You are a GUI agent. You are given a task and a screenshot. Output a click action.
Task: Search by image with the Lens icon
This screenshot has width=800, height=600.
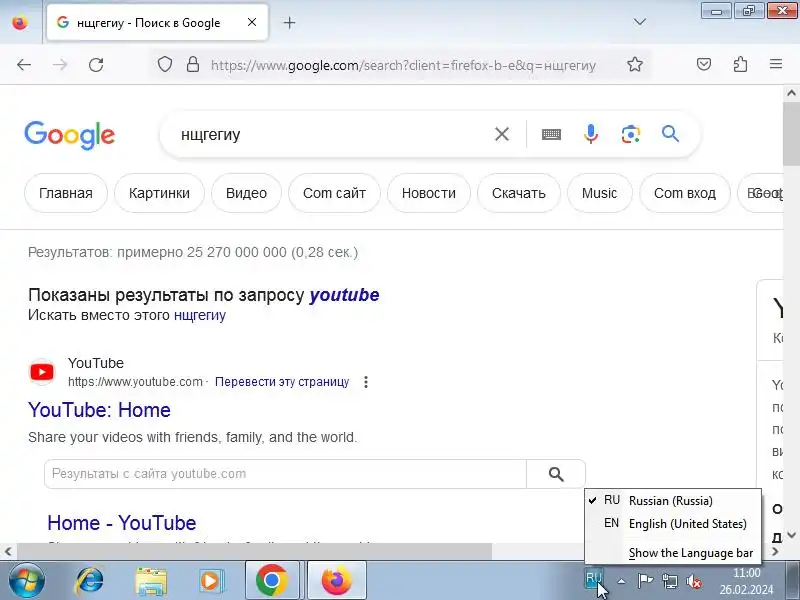(x=631, y=134)
